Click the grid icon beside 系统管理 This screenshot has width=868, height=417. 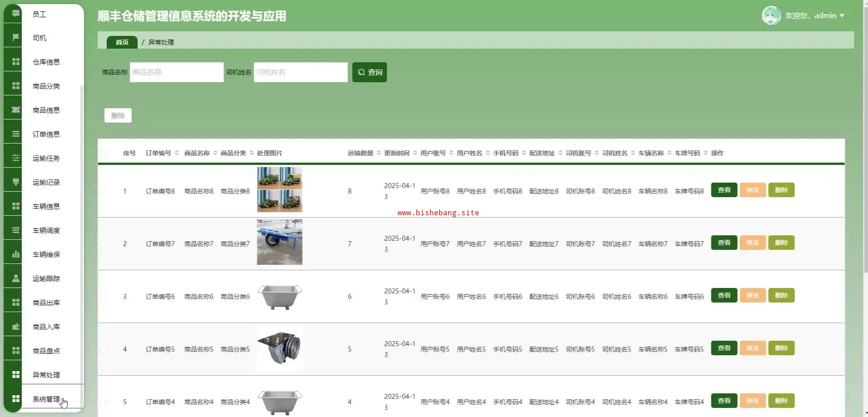15,398
